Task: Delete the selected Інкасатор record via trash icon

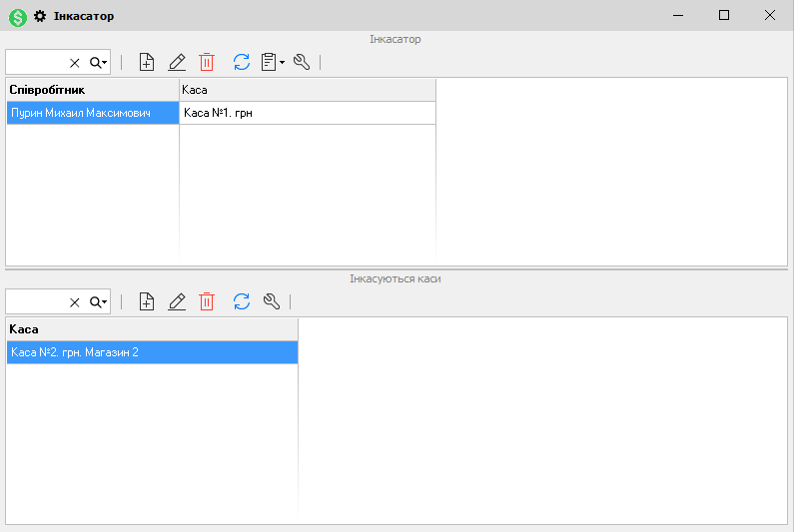Action: (207, 62)
